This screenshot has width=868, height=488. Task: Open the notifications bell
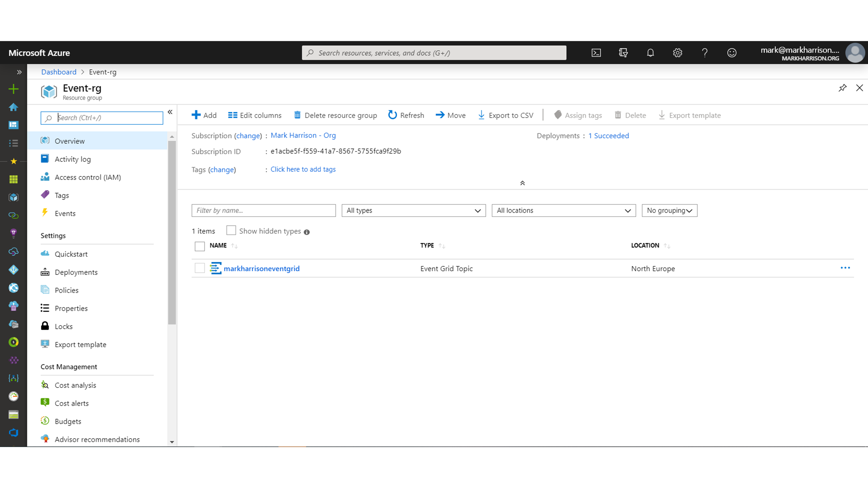pyautogui.click(x=650, y=53)
